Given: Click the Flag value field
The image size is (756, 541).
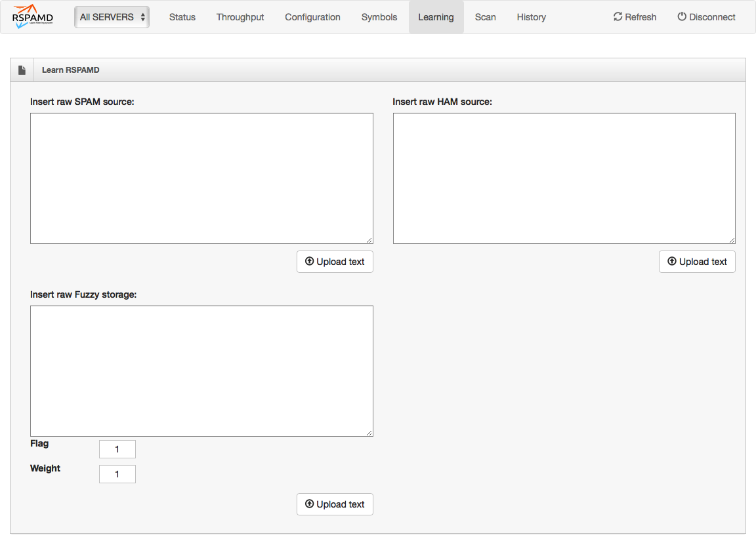Looking at the screenshot, I should click(117, 449).
